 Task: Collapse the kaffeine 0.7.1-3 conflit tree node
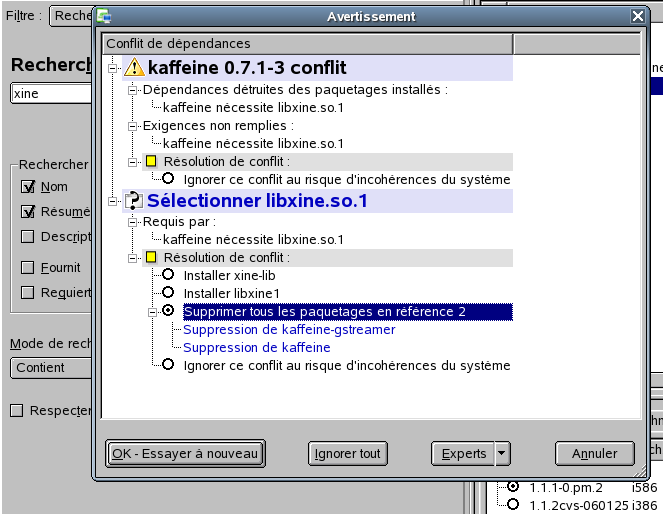tap(112, 68)
